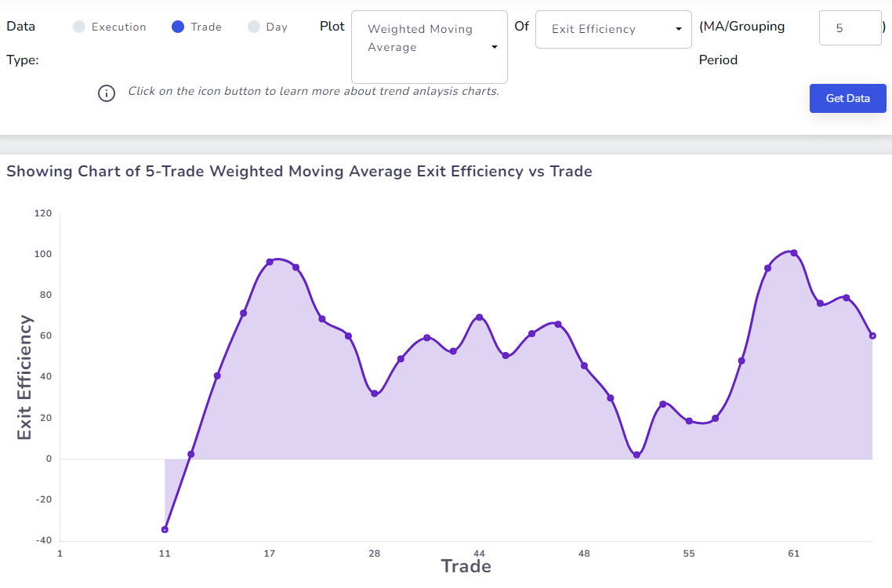Click the info icon about trend analysis charts
This screenshot has height=588, width=892.
(x=107, y=93)
